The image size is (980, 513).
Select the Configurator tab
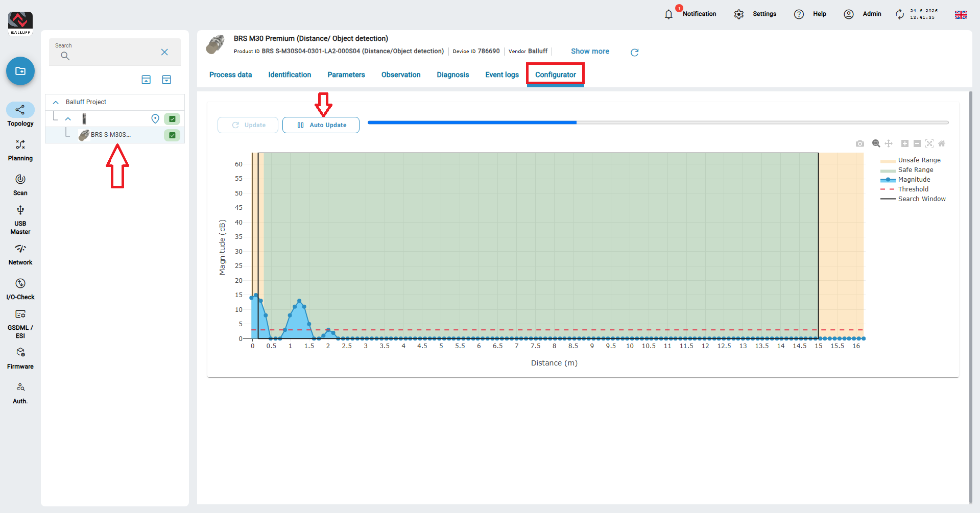[556, 75]
